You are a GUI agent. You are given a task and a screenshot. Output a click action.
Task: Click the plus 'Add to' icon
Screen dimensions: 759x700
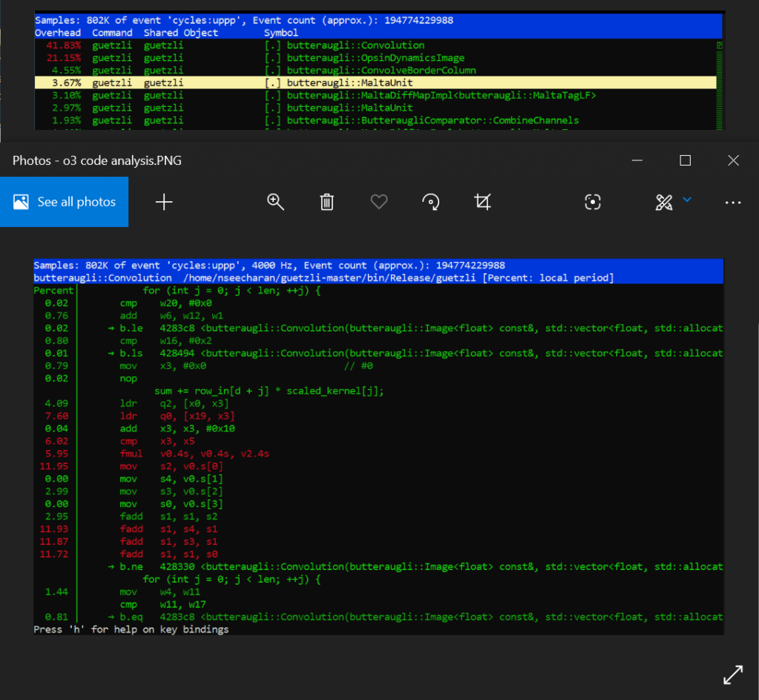coord(164,202)
